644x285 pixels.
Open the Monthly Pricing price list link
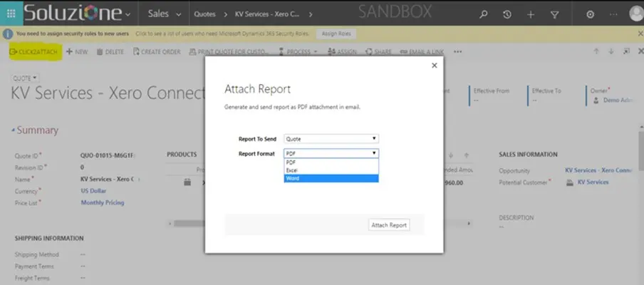103,202
